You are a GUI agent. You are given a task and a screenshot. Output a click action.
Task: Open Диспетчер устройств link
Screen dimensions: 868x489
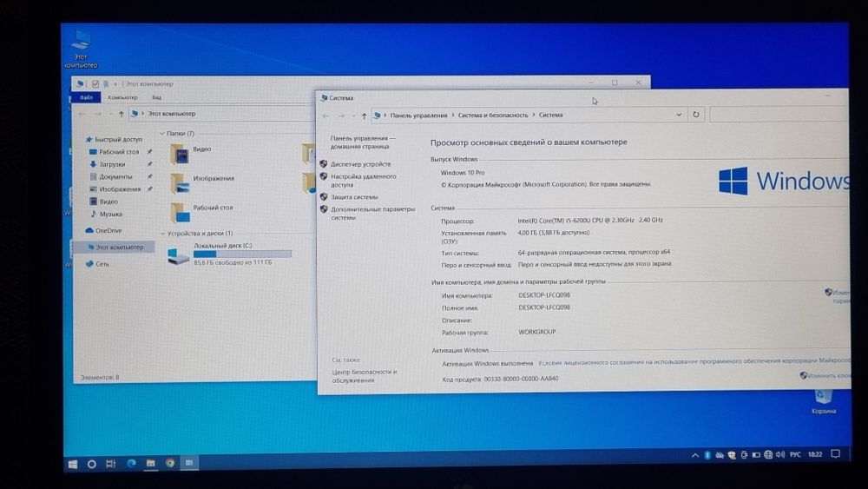click(361, 164)
